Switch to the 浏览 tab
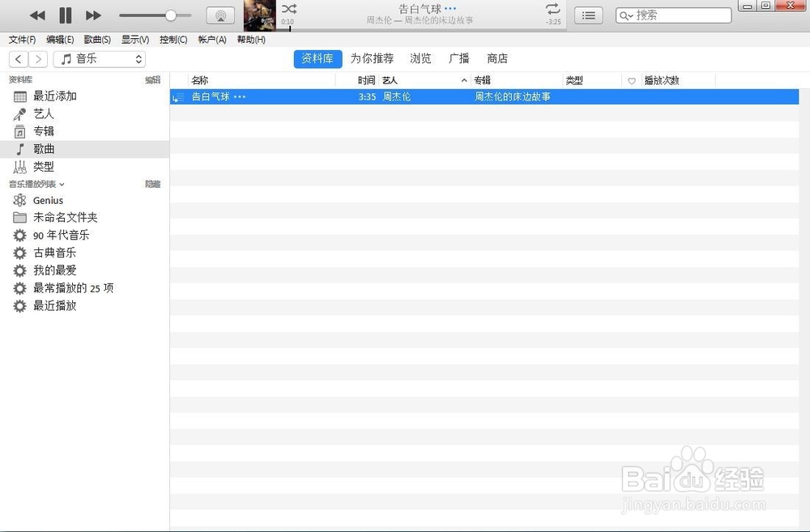The width and height of the screenshot is (810, 532). pyautogui.click(x=420, y=59)
